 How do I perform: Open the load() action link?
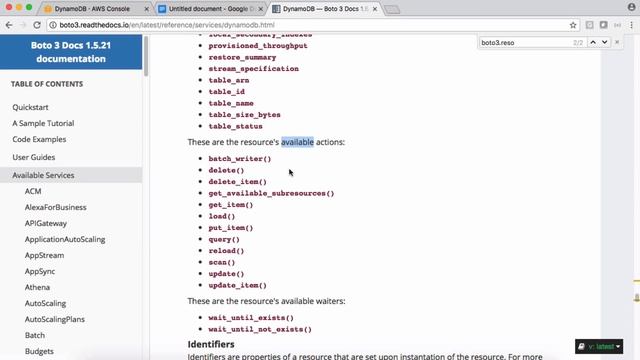tap(222, 216)
